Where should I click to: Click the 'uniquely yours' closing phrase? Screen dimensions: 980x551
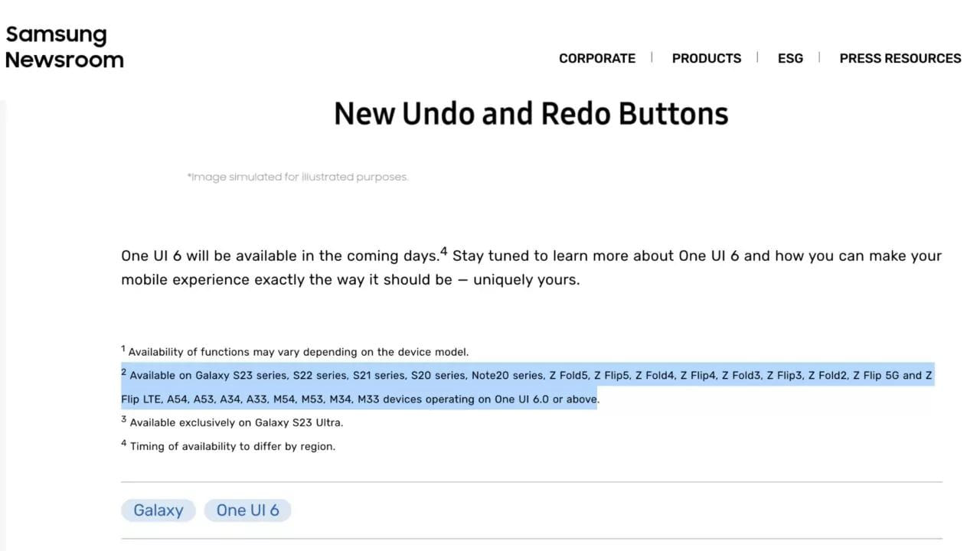click(x=526, y=279)
